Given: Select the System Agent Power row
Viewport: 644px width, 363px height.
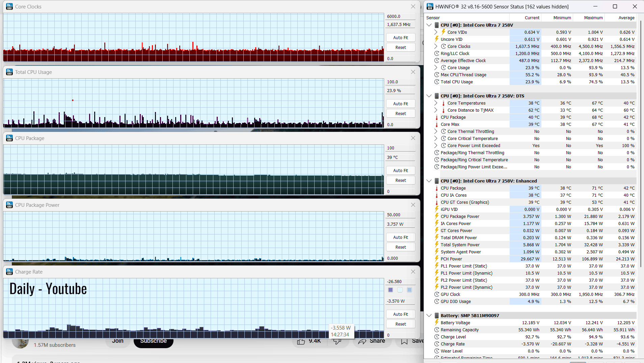Looking at the screenshot, I should coord(535,252).
